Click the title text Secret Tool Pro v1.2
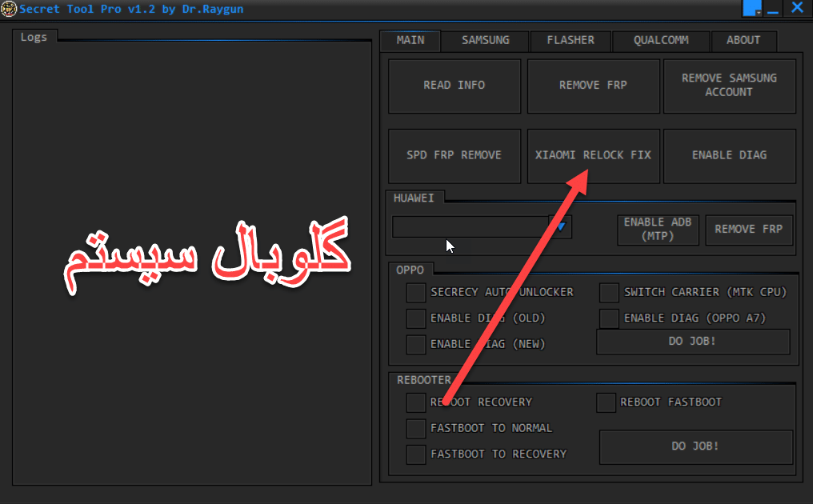Image resolution: width=813 pixels, height=504 pixels. tap(88, 10)
